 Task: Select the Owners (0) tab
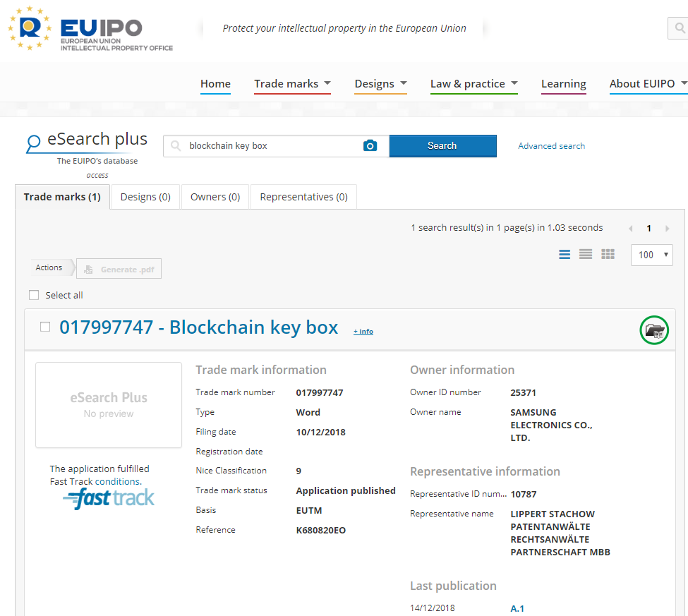point(215,197)
